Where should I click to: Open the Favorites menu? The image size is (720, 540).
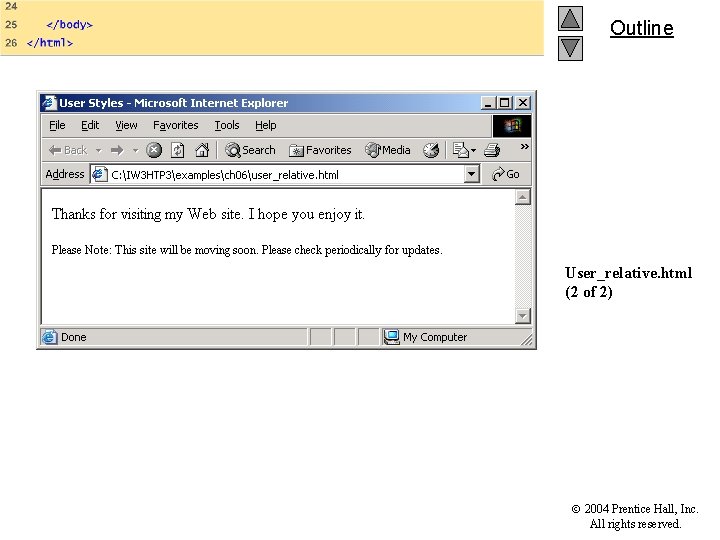[176, 125]
